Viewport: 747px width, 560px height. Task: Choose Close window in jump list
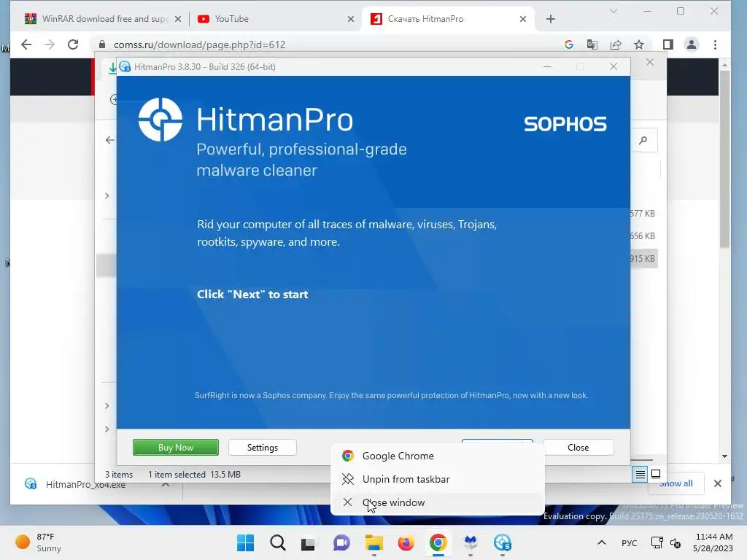(x=438, y=502)
